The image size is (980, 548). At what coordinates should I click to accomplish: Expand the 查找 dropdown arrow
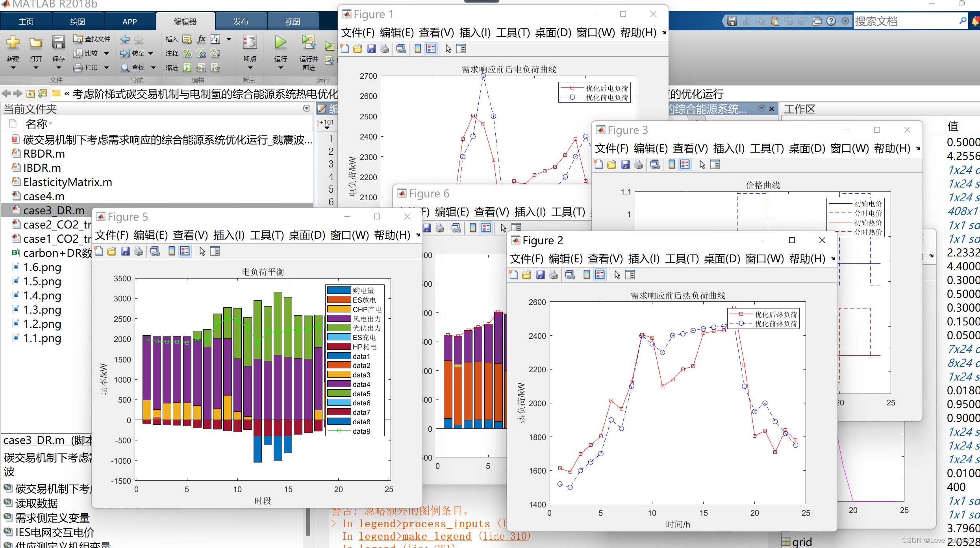coord(154,68)
